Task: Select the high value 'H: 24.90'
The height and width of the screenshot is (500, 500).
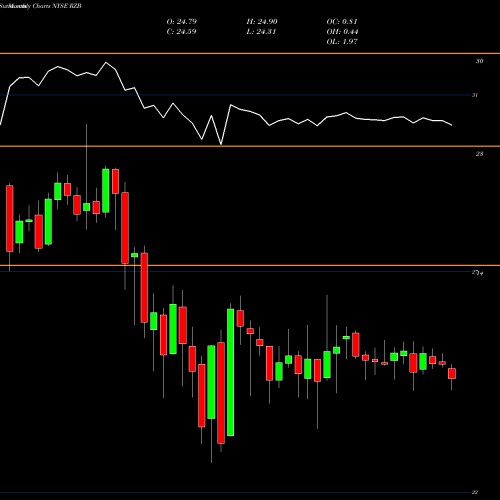Action: pos(262,22)
